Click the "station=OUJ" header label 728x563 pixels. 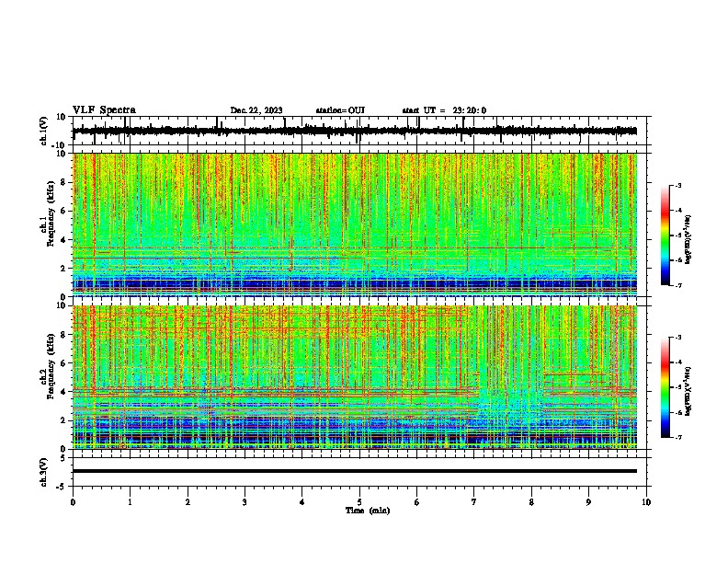340,110
